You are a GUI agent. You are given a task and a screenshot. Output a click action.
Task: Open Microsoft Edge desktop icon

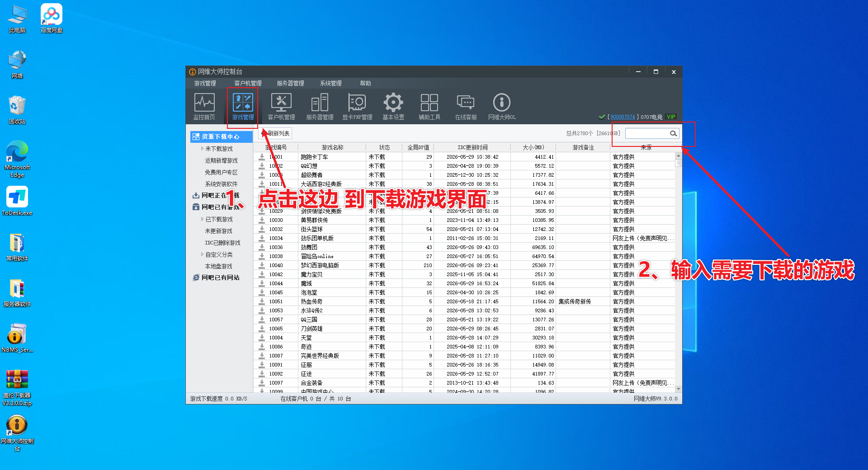pyautogui.click(x=17, y=159)
